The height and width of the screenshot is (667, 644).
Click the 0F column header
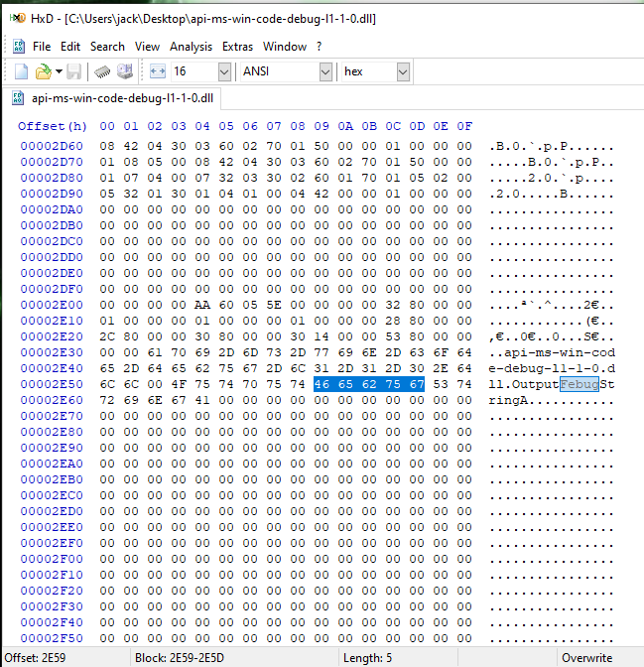coord(464,126)
